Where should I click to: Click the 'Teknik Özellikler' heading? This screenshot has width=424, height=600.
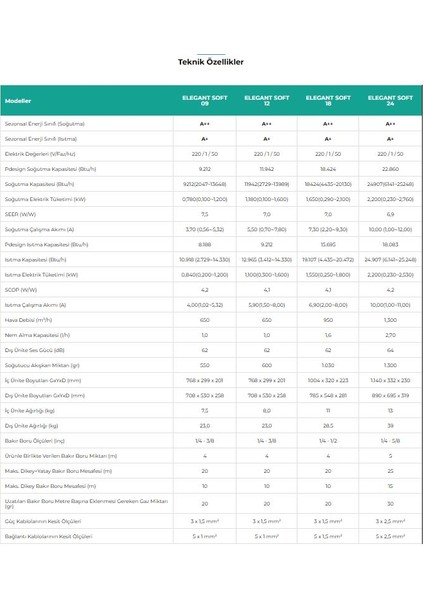tap(210, 62)
